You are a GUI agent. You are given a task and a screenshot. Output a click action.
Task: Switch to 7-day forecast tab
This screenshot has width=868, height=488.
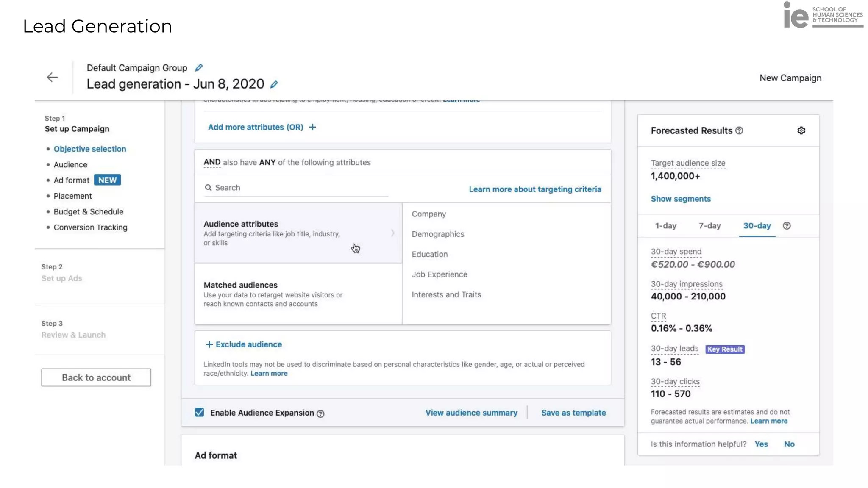pos(709,226)
